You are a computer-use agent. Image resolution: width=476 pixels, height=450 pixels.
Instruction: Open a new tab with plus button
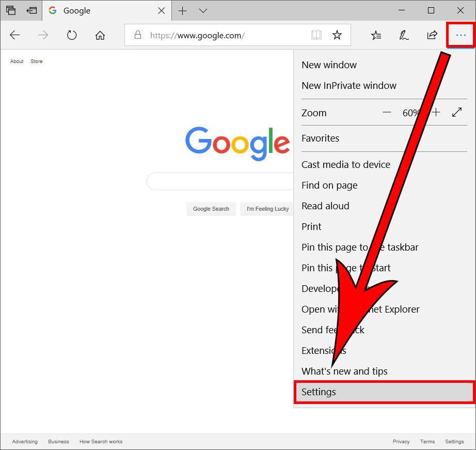pyautogui.click(x=182, y=11)
